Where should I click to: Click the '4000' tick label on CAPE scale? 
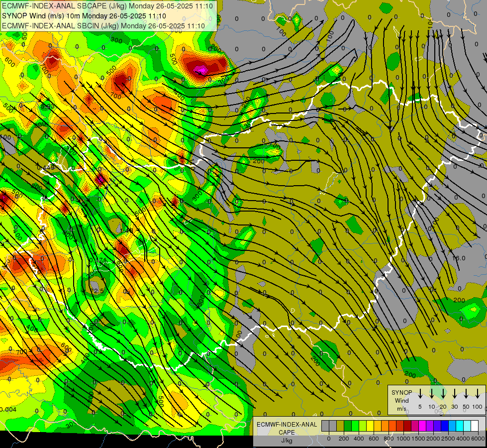pyautogui.click(x=463, y=439)
